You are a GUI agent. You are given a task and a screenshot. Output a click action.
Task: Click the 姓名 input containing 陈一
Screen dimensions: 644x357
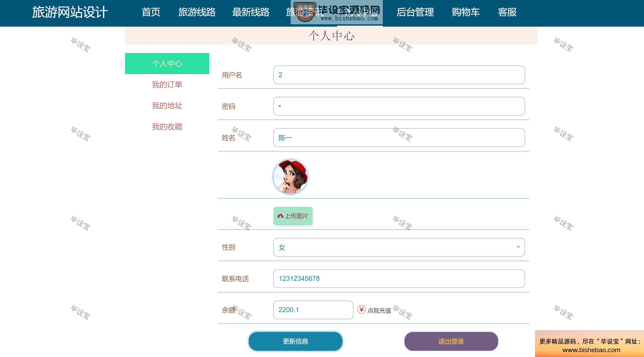pyautogui.click(x=399, y=137)
